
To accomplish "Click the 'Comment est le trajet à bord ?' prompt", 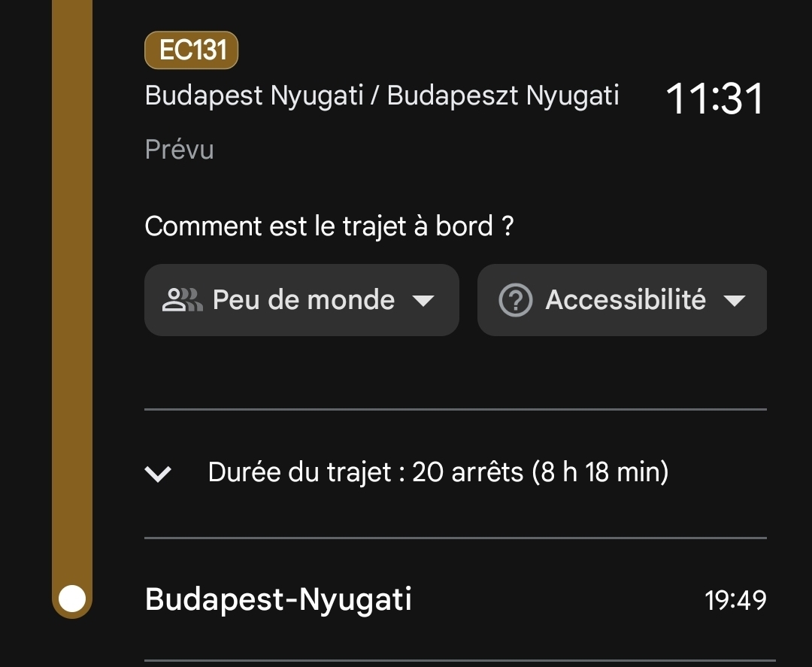I will tap(329, 226).
